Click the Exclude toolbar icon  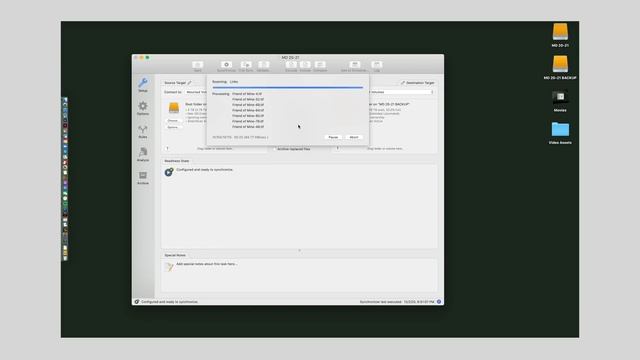click(x=291, y=65)
